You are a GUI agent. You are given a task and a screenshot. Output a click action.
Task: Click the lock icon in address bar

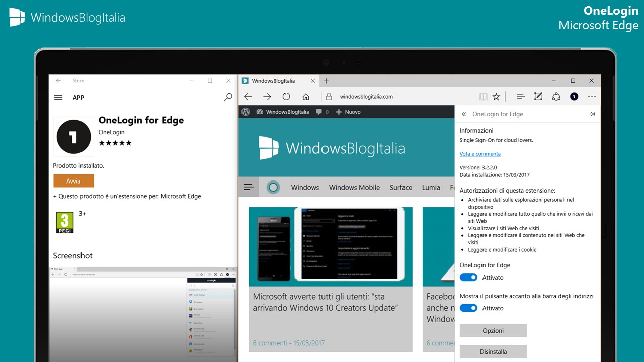(329, 97)
